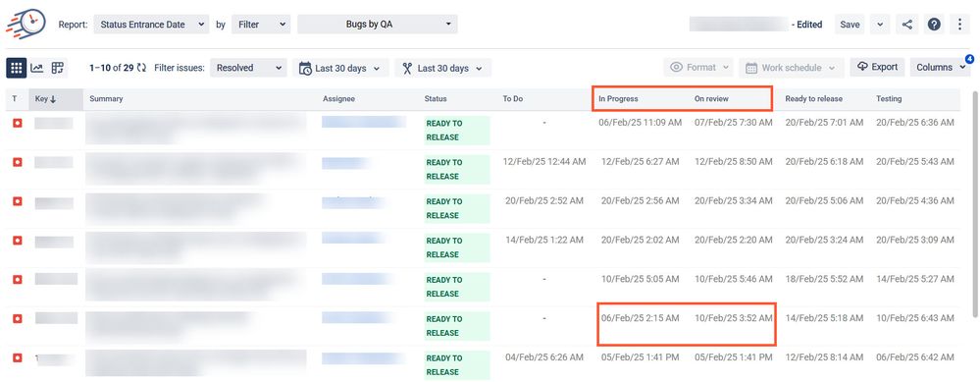Screen dimensions: 980x382
Task: Click cell 12/Feb/25 12:44 AM
Action: tap(544, 161)
